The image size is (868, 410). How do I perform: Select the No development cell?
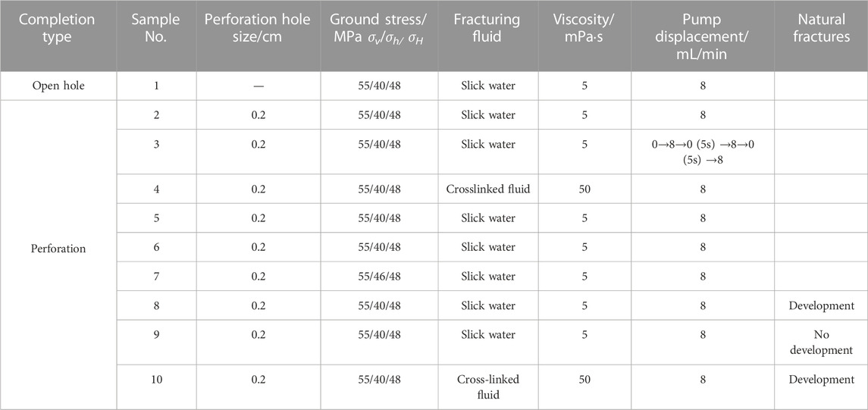(x=822, y=343)
